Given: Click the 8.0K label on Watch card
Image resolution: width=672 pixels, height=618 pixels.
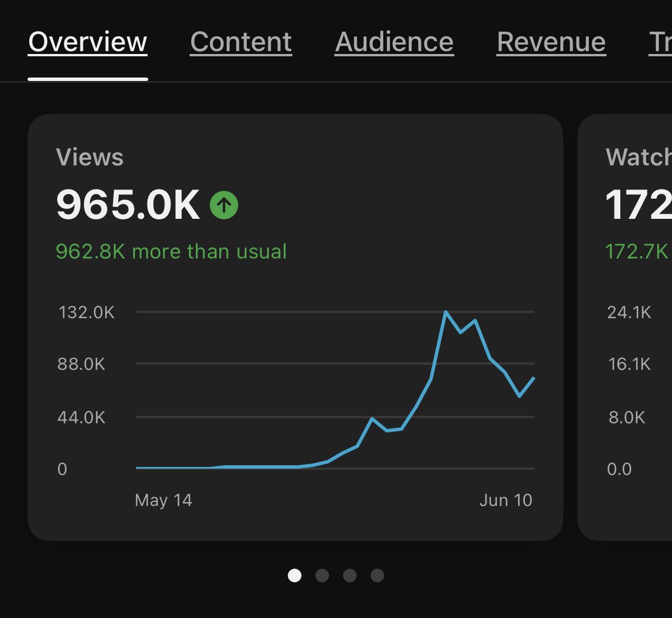Looking at the screenshot, I should coord(627,418).
